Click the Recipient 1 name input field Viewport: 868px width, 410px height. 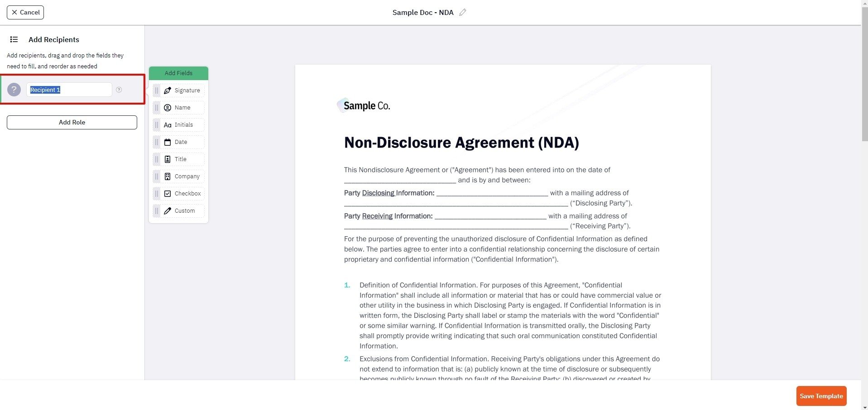pyautogui.click(x=69, y=90)
